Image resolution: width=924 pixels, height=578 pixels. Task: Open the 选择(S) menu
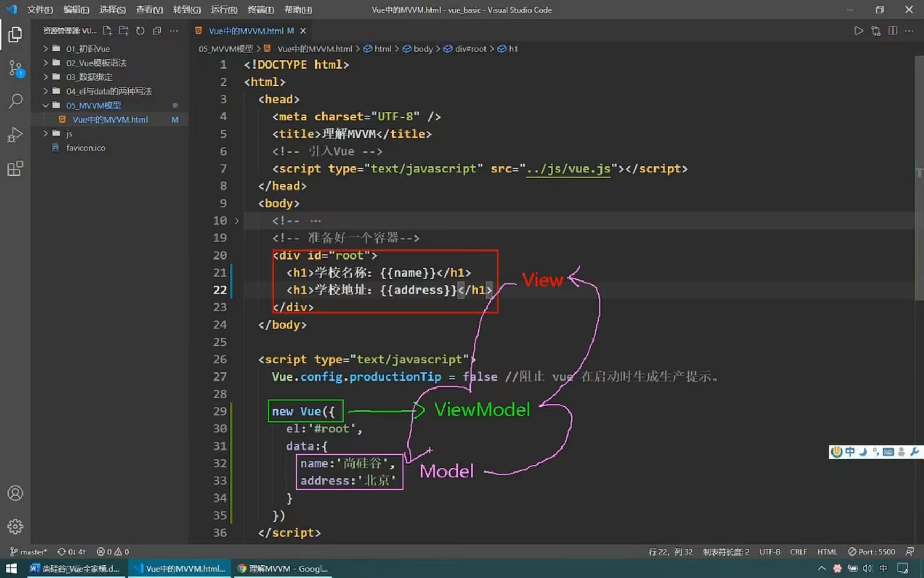(112, 10)
